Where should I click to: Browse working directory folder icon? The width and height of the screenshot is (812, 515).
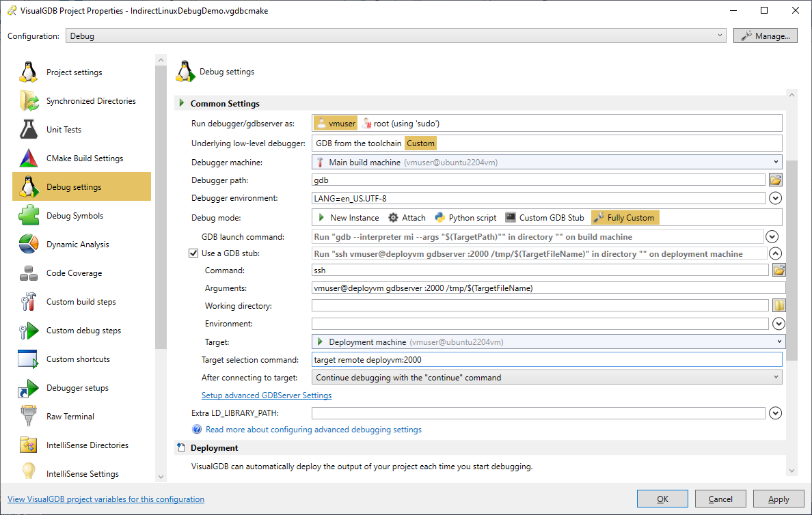(x=778, y=306)
